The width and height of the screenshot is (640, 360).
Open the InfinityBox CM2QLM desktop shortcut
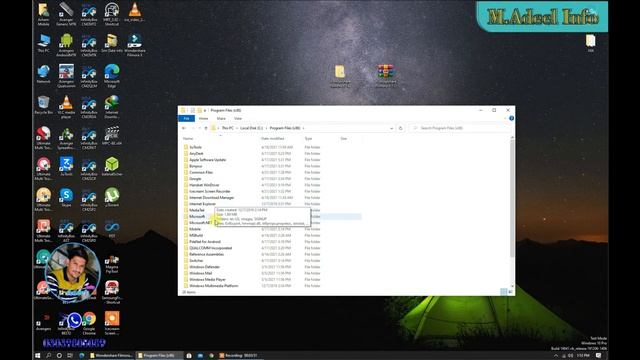(89, 76)
